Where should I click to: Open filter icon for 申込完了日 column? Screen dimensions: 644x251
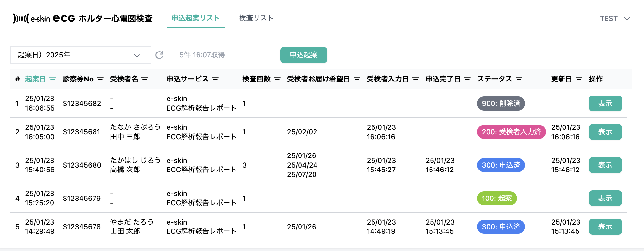tap(467, 79)
